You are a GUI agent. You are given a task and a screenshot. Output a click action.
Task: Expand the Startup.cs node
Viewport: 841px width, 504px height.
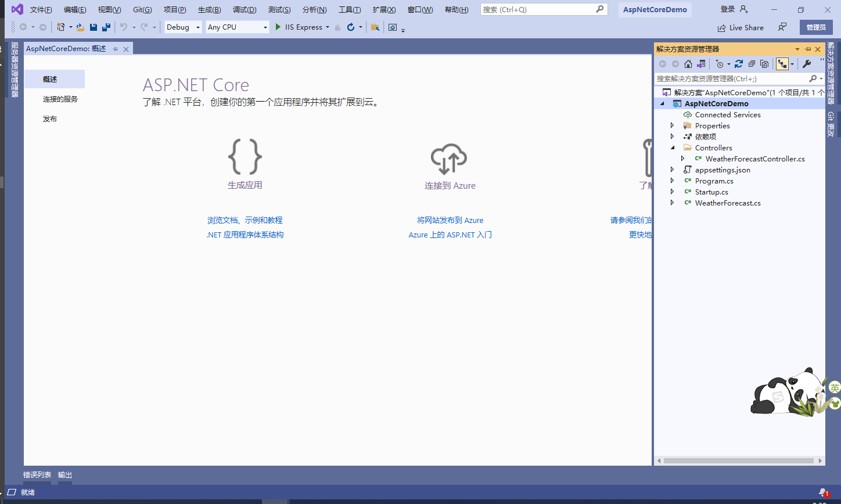673,192
